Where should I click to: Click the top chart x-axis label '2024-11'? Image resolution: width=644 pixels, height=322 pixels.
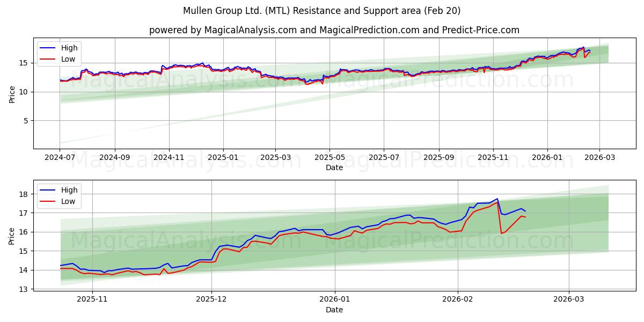pyautogui.click(x=169, y=158)
